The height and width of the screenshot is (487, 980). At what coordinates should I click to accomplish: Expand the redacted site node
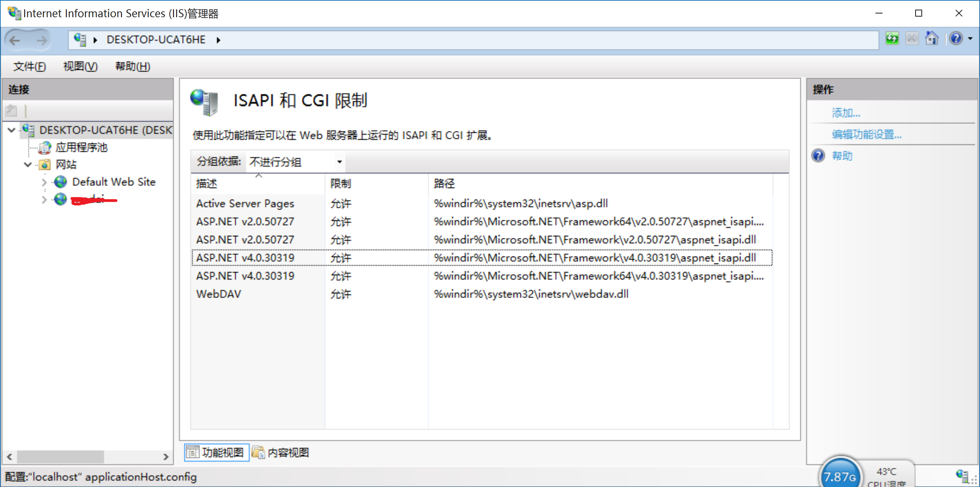click(x=44, y=200)
